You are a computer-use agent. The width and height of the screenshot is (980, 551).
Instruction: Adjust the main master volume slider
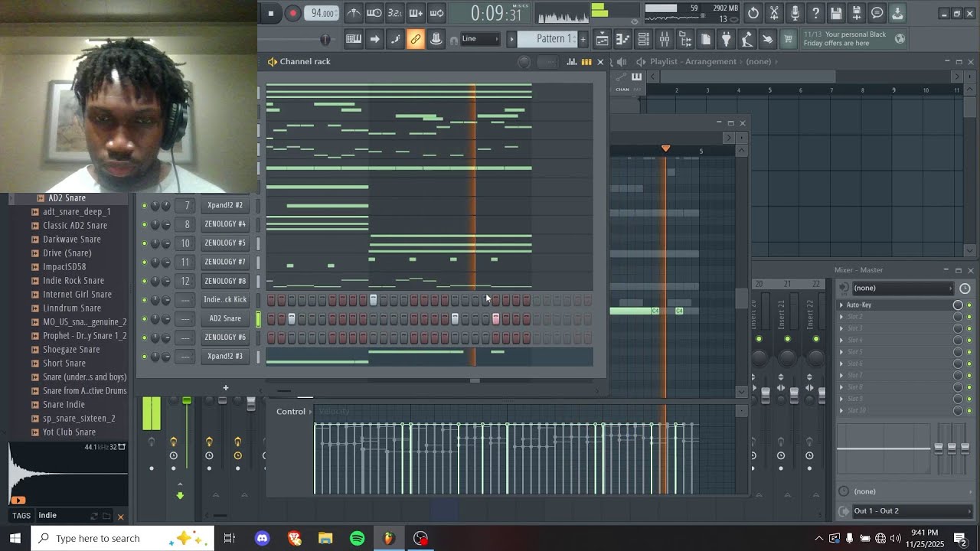click(325, 39)
